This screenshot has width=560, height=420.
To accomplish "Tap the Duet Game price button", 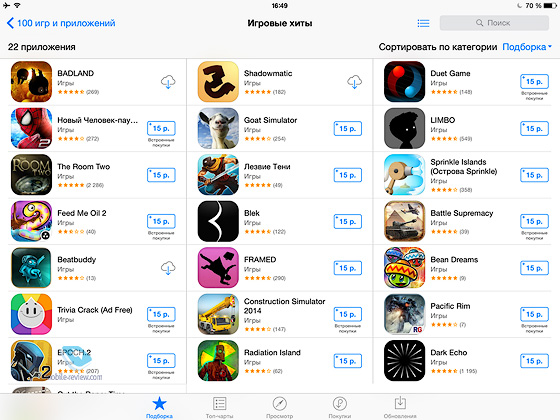I will coord(534,81).
